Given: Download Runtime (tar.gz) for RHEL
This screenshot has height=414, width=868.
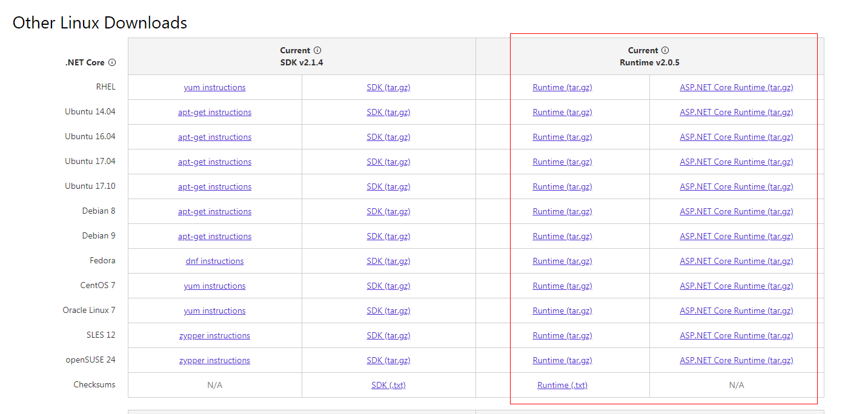Looking at the screenshot, I should tap(563, 87).
